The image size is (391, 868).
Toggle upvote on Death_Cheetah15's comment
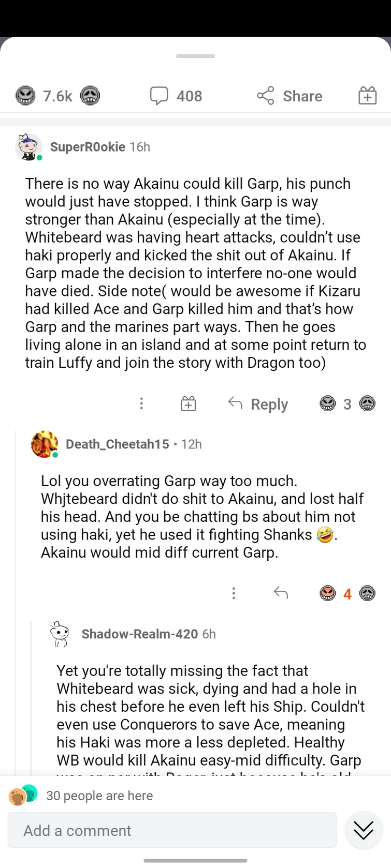(x=328, y=593)
